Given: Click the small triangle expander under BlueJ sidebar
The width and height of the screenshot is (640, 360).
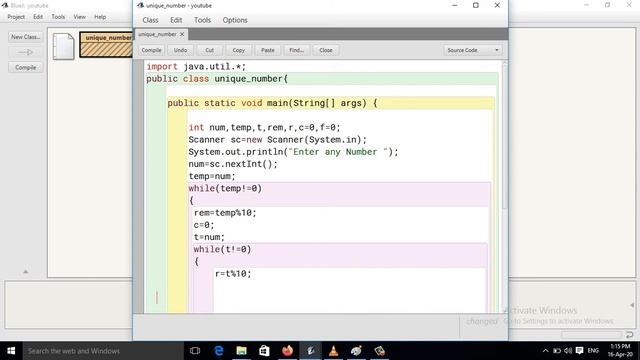Looking at the screenshot, I should tap(26, 271).
